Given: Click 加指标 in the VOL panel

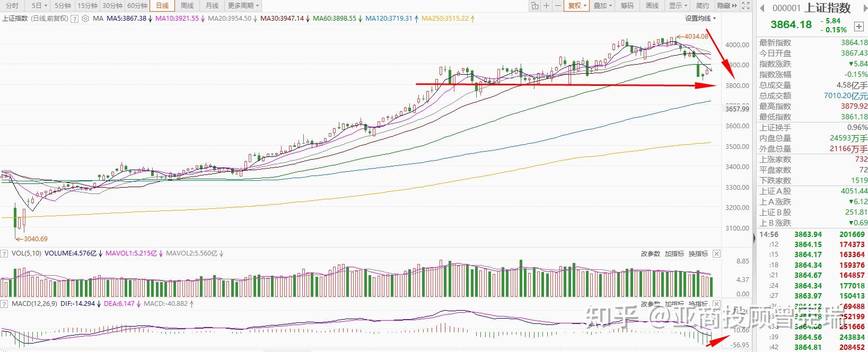Looking at the screenshot, I should point(674,254).
